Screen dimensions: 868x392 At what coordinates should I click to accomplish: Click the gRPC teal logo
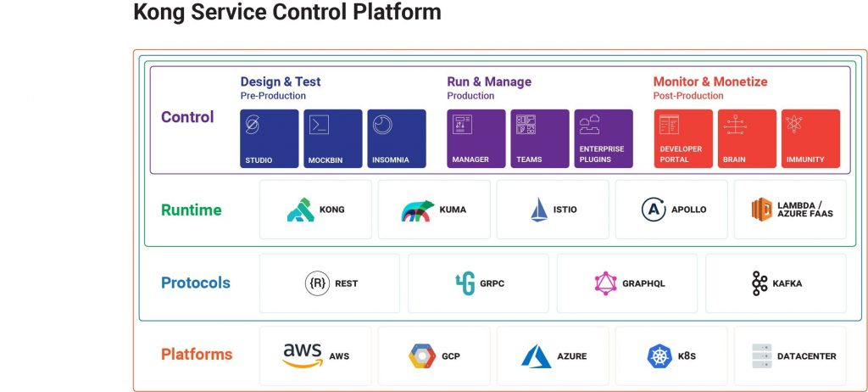tap(465, 283)
